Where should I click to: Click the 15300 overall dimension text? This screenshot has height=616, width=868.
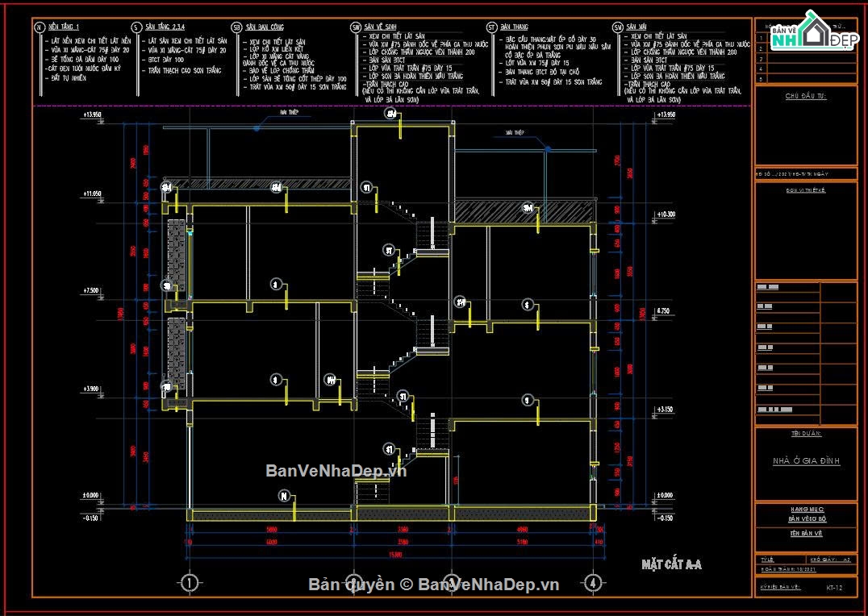pyautogui.click(x=396, y=554)
